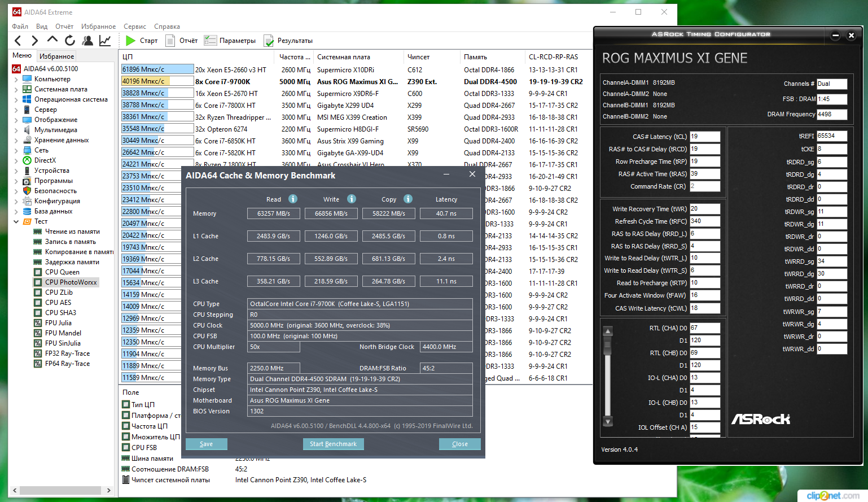Open the Вид menu
Image resolution: width=868 pixels, height=502 pixels.
42,27
